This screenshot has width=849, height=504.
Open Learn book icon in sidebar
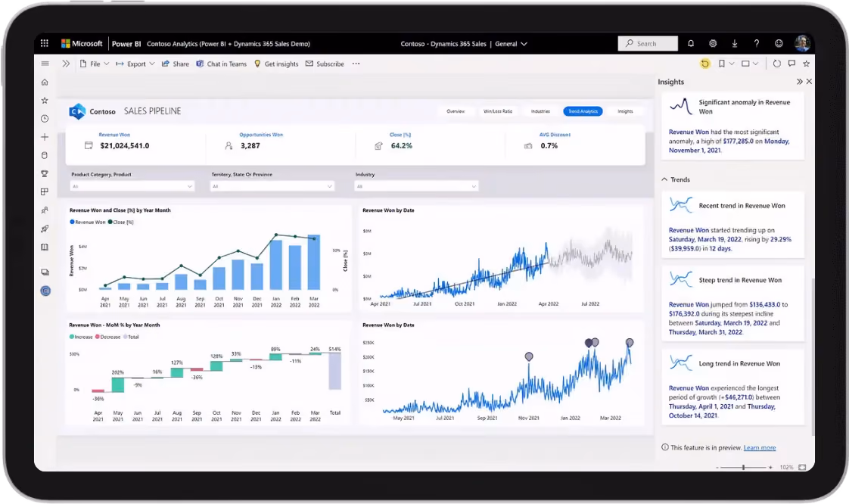pyautogui.click(x=45, y=247)
